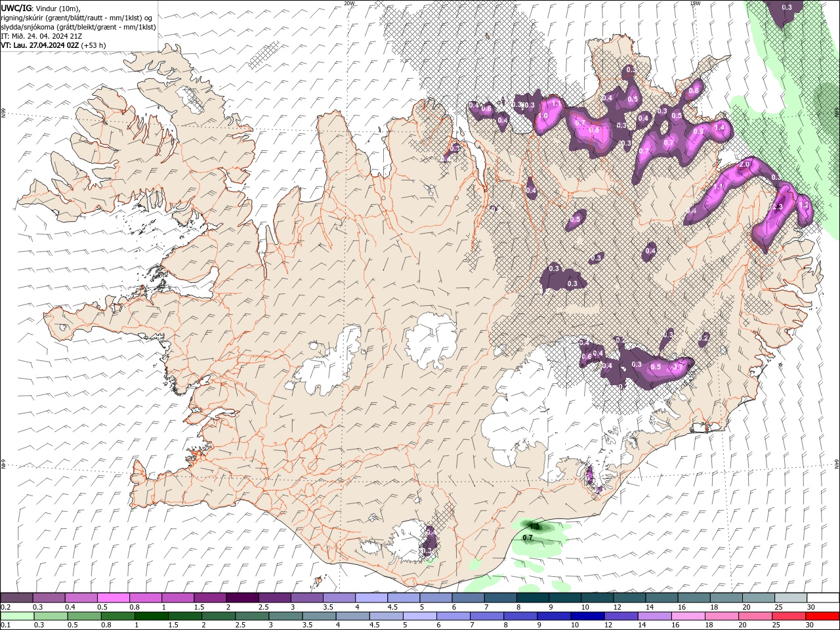
Task: Click the '0.9' snowfall value on the map
Action: [699, 131]
